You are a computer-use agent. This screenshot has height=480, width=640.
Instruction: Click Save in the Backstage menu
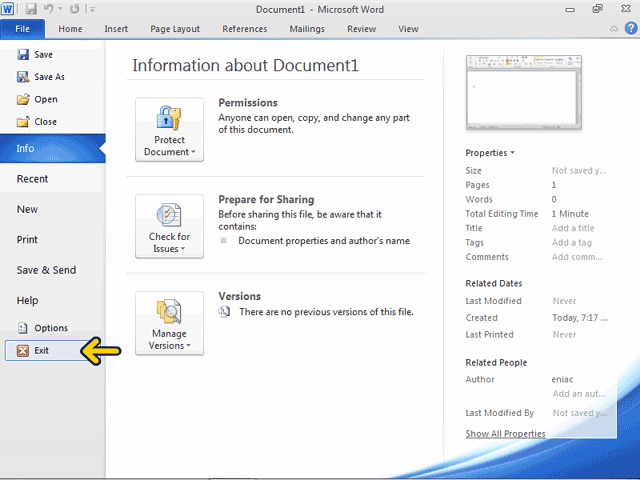coord(35,55)
